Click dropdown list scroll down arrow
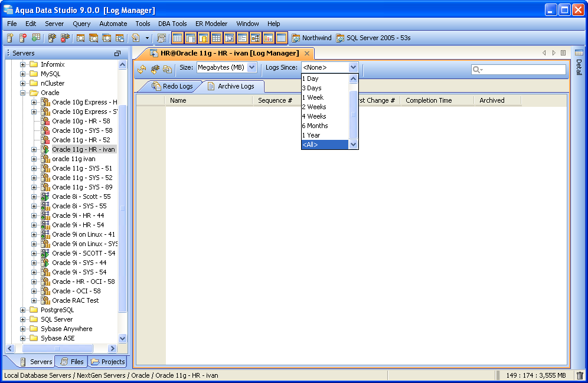 coord(353,144)
